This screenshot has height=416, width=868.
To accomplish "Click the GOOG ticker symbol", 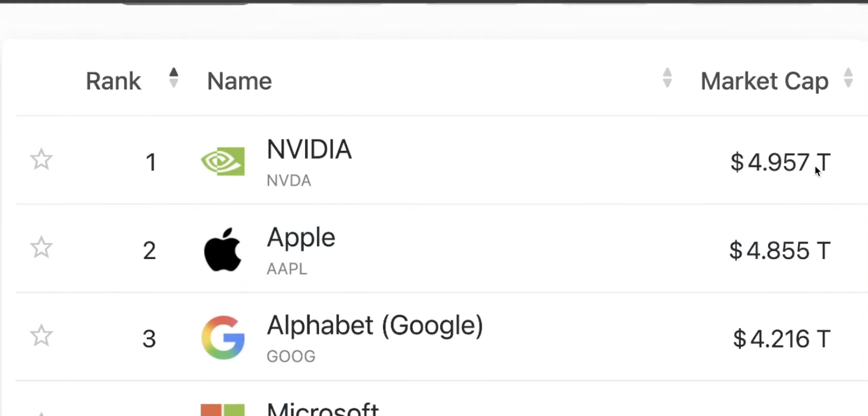I will coord(291,356).
